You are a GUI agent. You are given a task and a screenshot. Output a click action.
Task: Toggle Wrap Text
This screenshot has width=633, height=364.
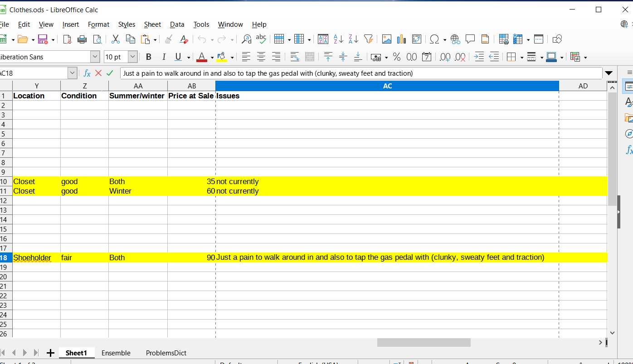295,57
